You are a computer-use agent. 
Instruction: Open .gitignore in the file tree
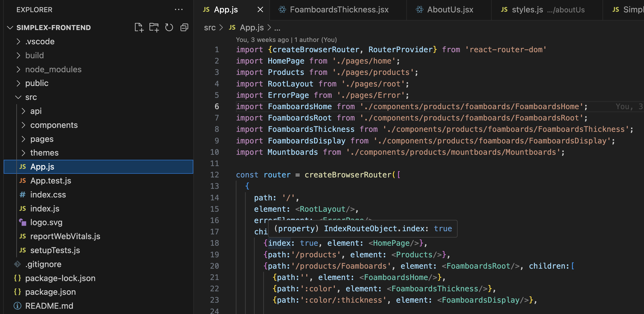coord(98,264)
